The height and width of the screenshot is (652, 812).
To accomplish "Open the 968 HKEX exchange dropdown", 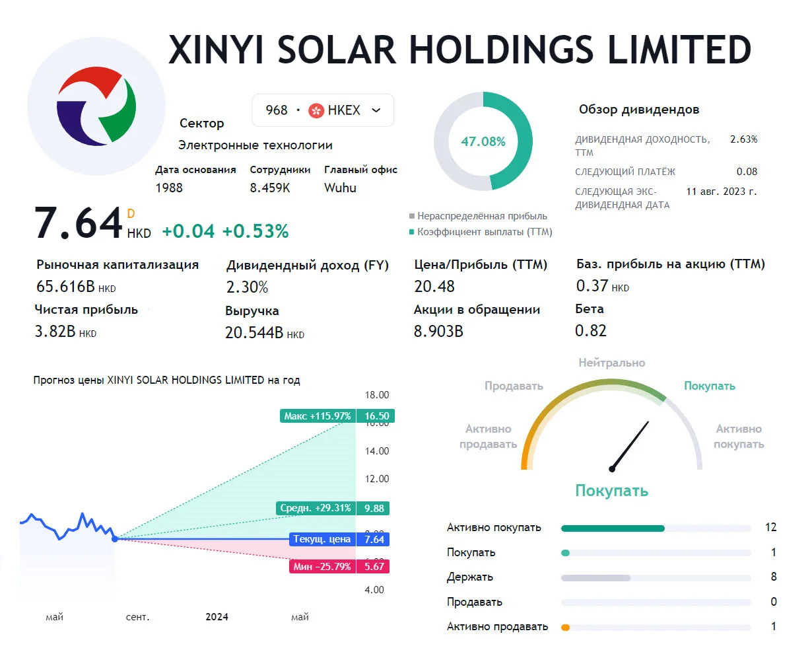I will (x=323, y=110).
